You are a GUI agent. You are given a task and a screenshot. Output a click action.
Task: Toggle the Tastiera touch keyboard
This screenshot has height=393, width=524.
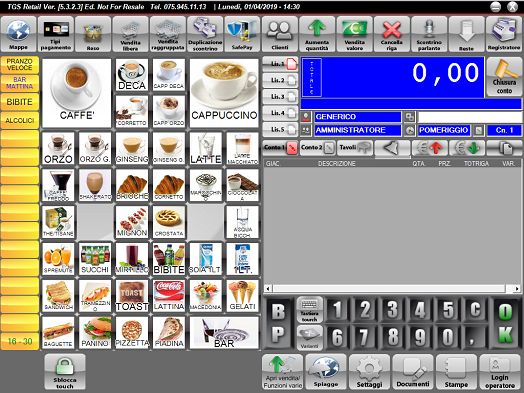(309, 310)
